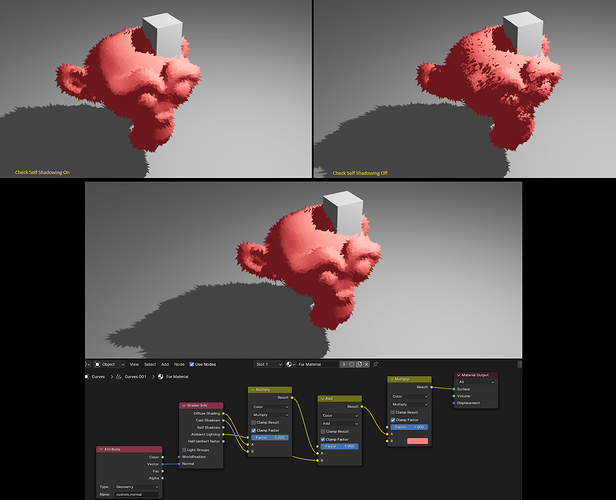Collapse the Add node
The width and height of the screenshot is (616, 500).
click(x=322, y=399)
